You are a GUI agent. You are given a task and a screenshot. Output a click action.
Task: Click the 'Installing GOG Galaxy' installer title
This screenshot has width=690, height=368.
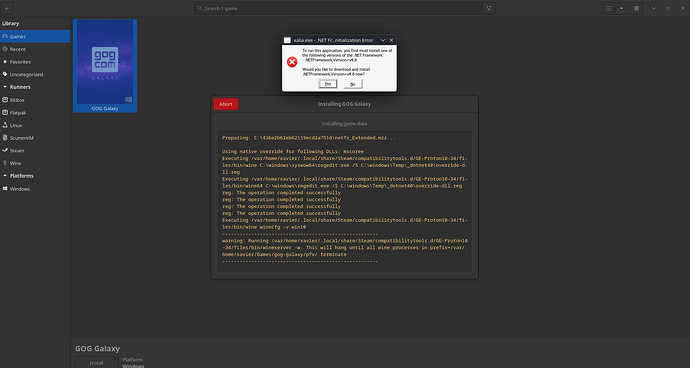click(x=344, y=104)
